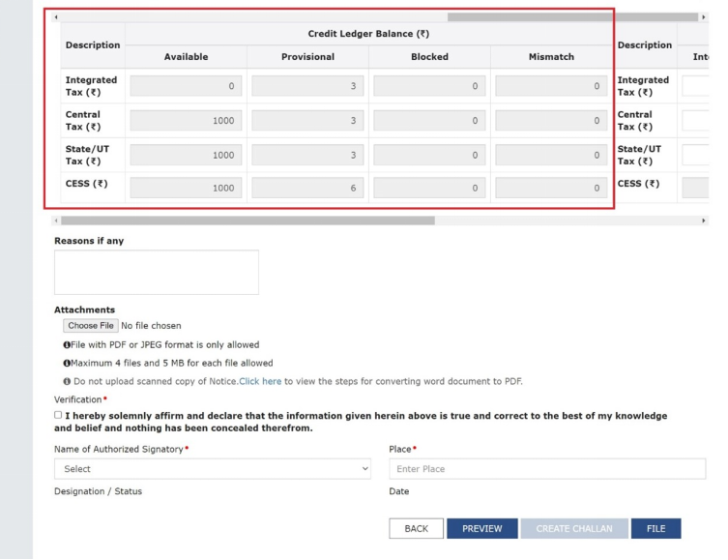Click Maximum 4 files info icon
The image size is (728, 560).
(x=67, y=363)
